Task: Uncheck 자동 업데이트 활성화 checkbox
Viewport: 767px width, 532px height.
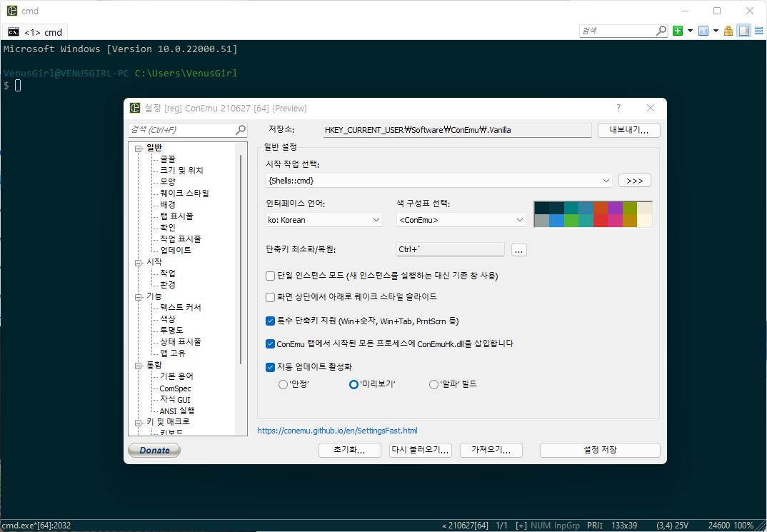Action: tap(270, 367)
